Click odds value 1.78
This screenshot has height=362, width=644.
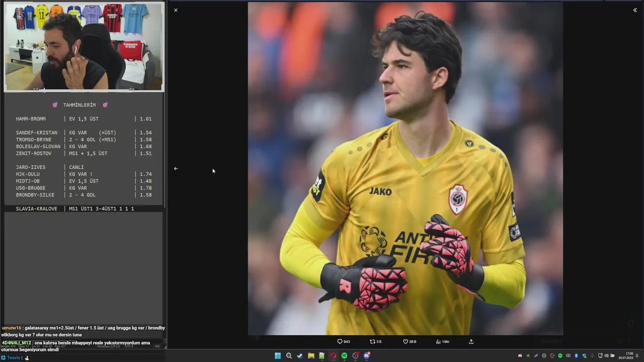tap(145, 188)
